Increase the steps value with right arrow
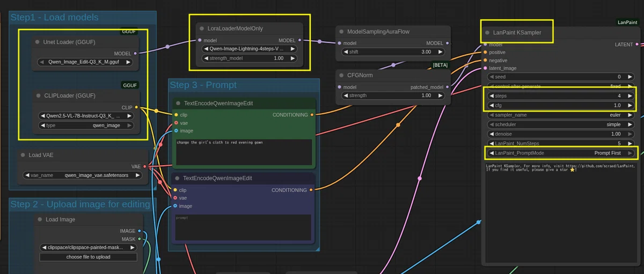This screenshot has width=644, height=274. pyautogui.click(x=630, y=96)
